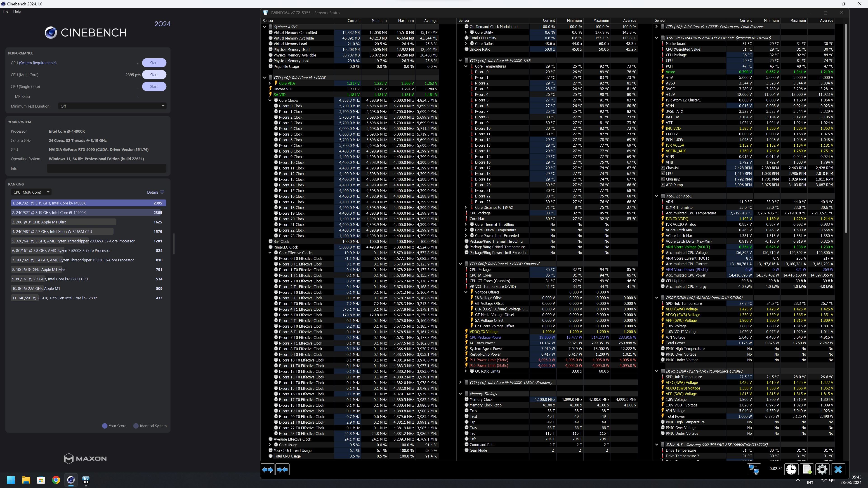Screen dimensions: 868x488
Task: Click the Cinebench panel scrollbar
Action: pyautogui.click(x=174, y=244)
